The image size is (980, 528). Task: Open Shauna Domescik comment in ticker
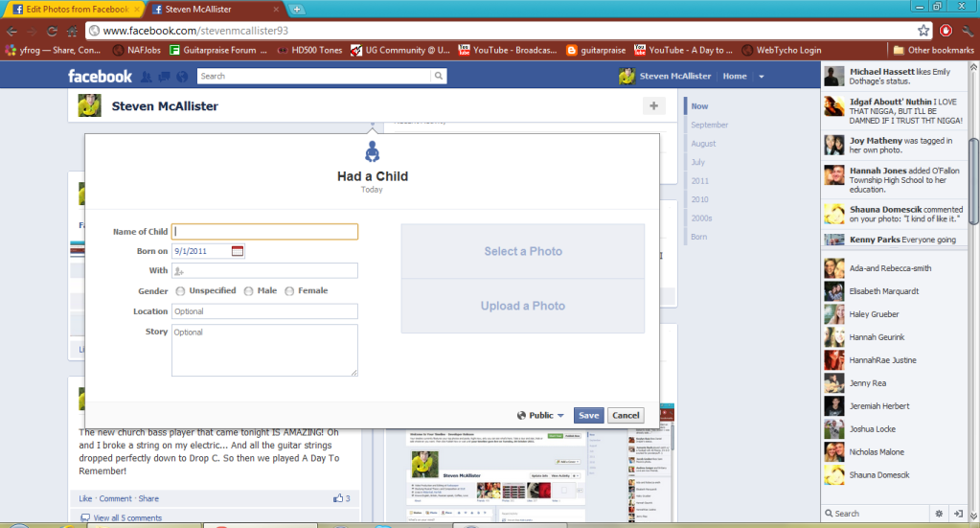(894, 214)
